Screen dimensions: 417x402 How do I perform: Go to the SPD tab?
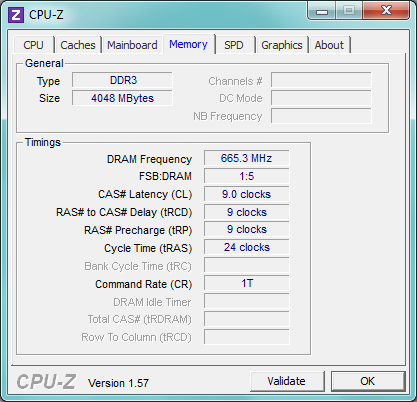(234, 45)
